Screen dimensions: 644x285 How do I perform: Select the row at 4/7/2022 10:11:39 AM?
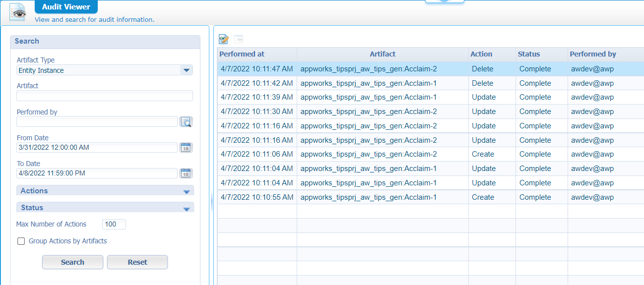[x=431, y=97]
